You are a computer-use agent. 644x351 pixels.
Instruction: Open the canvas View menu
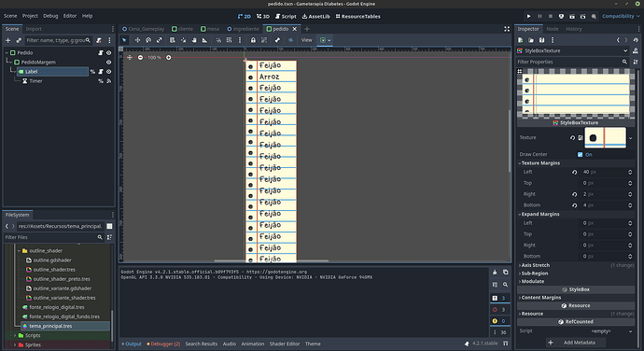307,40
